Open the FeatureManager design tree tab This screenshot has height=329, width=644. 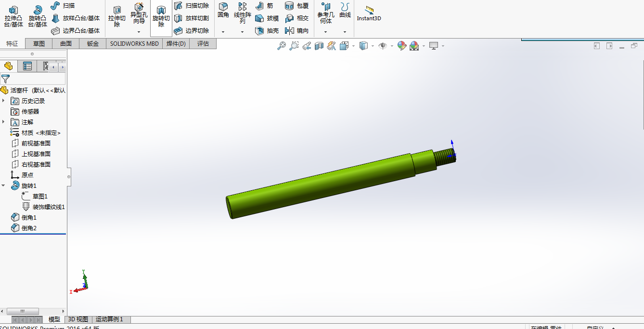point(9,66)
